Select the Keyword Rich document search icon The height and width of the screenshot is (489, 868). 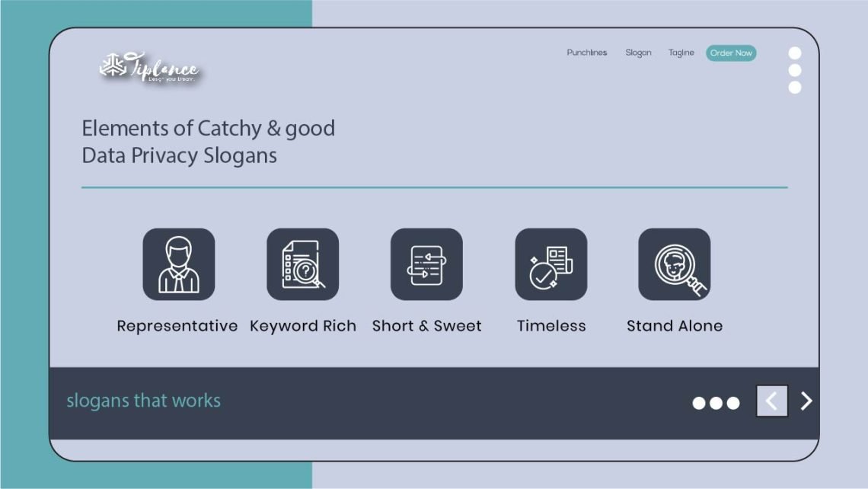tap(302, 264)
